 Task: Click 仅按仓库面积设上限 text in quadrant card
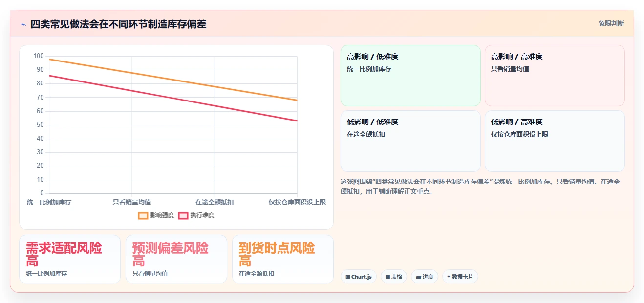[x=519, y=134]
